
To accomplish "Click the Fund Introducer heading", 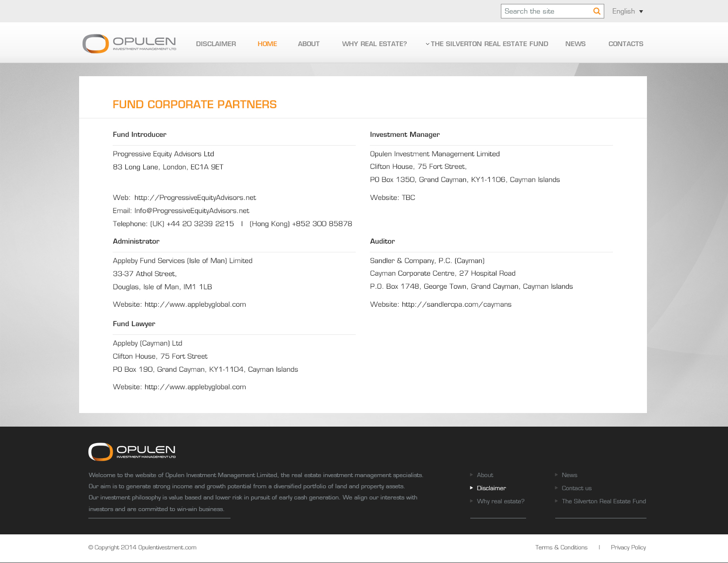I will 140,134.
